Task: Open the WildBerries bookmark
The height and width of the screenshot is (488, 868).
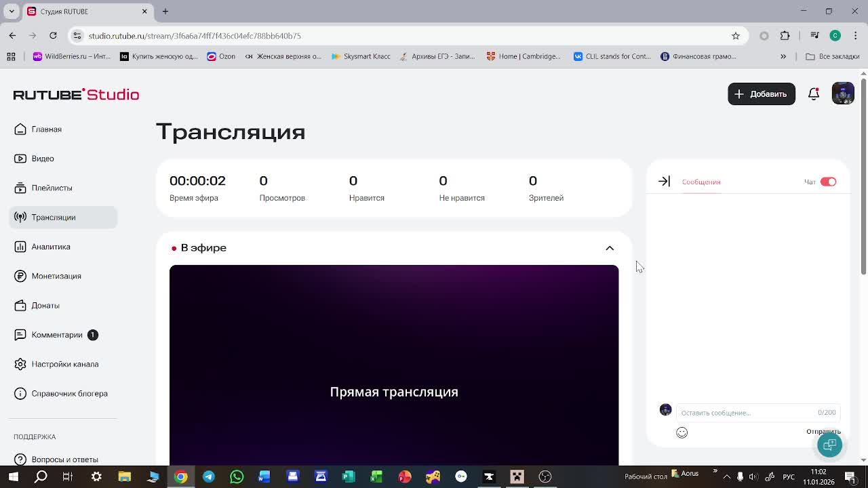Action: tap(71, 56)
